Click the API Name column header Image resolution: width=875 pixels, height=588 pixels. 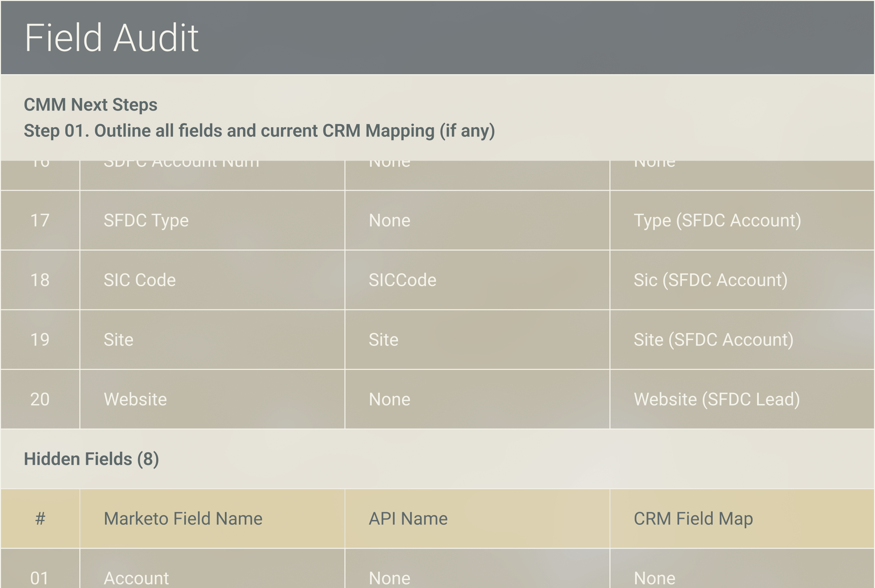point(408,519)
